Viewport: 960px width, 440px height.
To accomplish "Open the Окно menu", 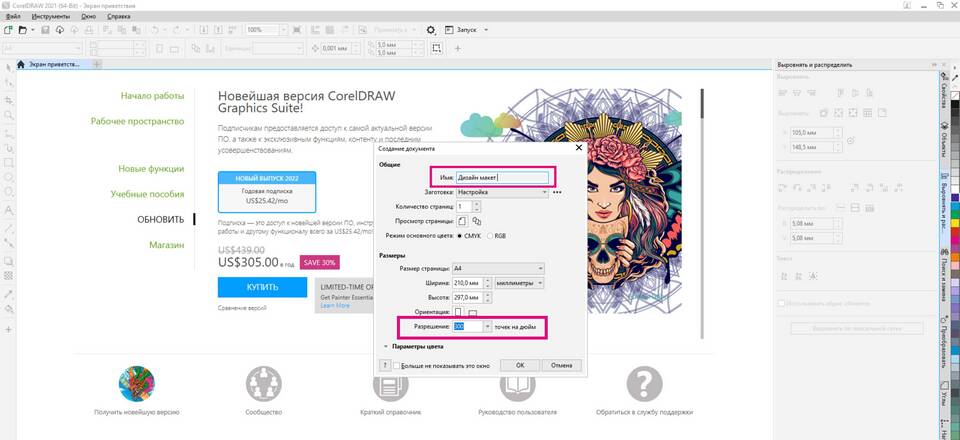I will (x=88, y=17).
